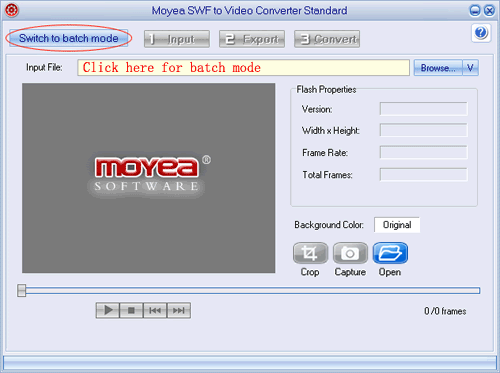This screenshot has width=500, height=373.
Task: Click the 'Input File:' label
Action: pos(44,67)
